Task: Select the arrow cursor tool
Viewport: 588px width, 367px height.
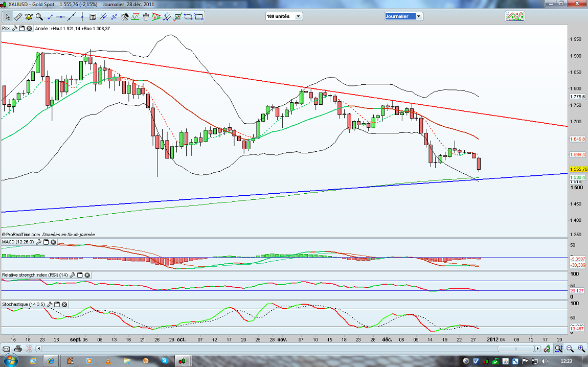Action: point(8,17)
